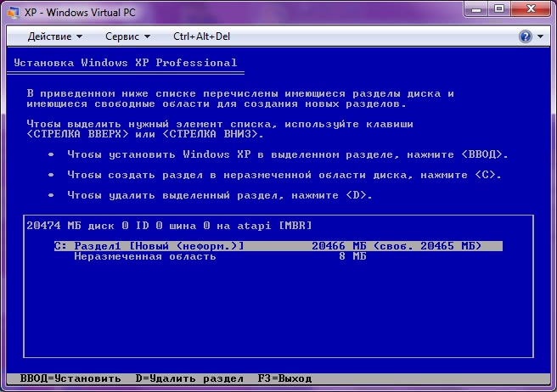Click the blue help question mark icon
Viewport: 557px width, 392px height.
pyautogui.click(x=526, y=36)
